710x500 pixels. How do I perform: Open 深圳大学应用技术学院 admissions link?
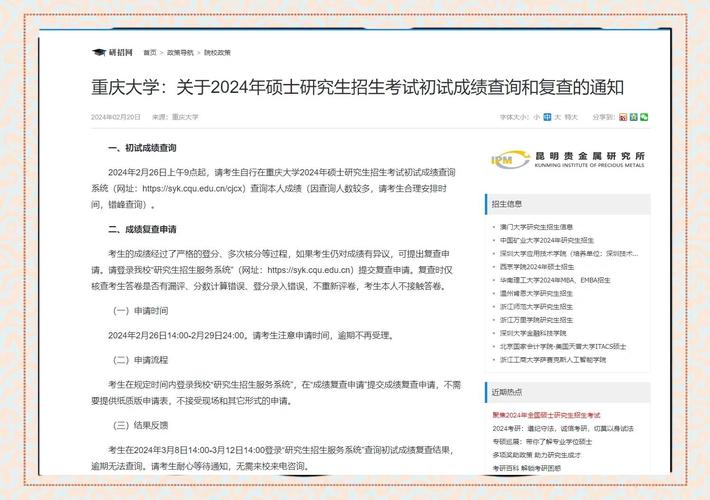pos(569,254)
